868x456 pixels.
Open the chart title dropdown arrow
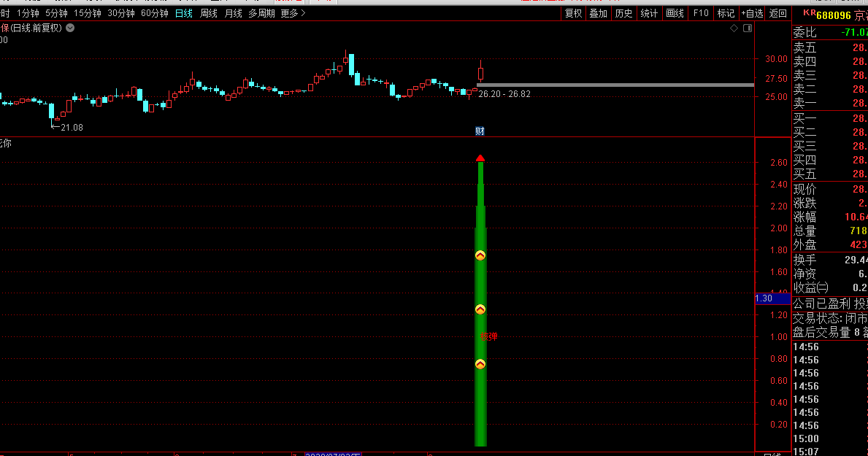tap(70, 28)
